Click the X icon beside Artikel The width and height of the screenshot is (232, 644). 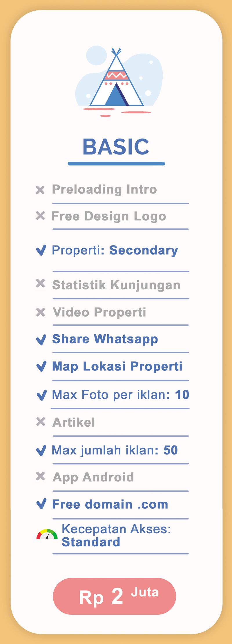(x=41, y=422)
